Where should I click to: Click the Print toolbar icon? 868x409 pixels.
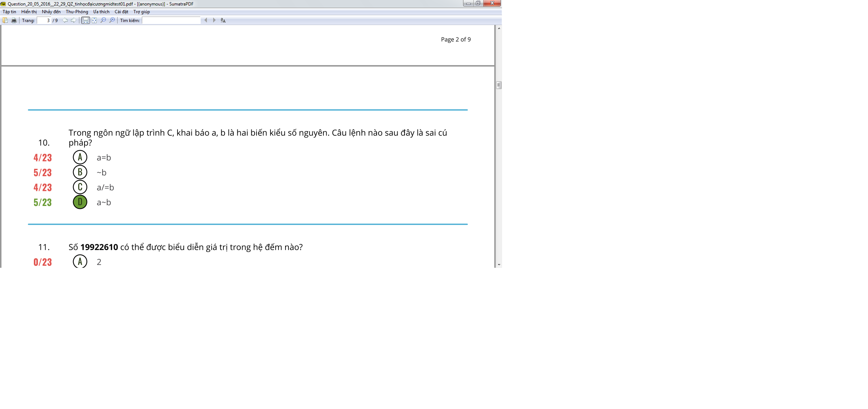click(x=14, y=20)
